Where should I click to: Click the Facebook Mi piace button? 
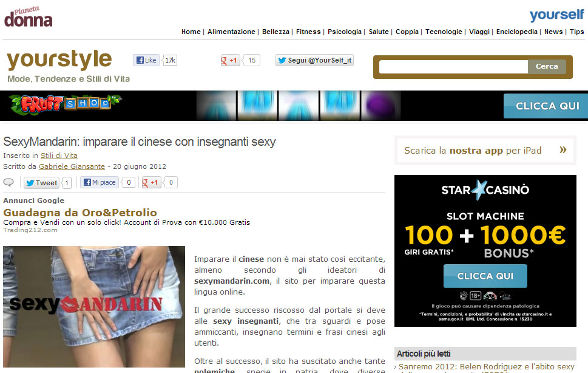tap(100, 182)
